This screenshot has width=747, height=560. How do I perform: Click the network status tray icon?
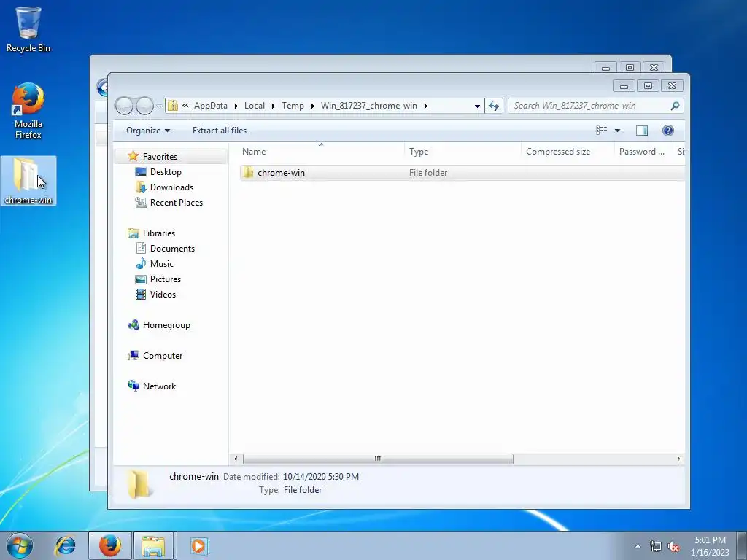point(656,546)
